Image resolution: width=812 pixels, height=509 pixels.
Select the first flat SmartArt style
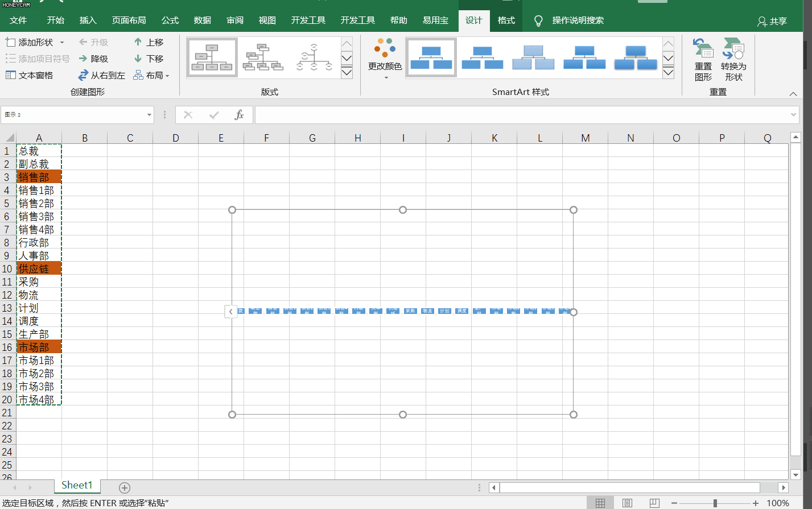pos(431,57)
